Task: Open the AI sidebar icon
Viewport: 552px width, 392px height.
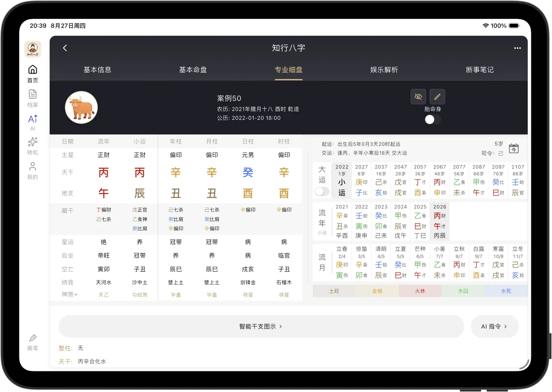Action: pos(33,122)
